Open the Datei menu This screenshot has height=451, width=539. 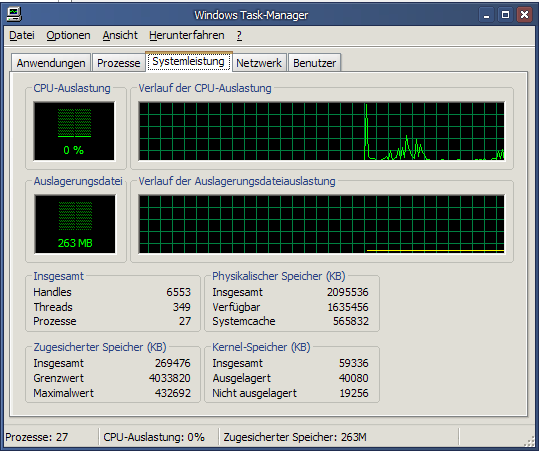pos(22,35)
